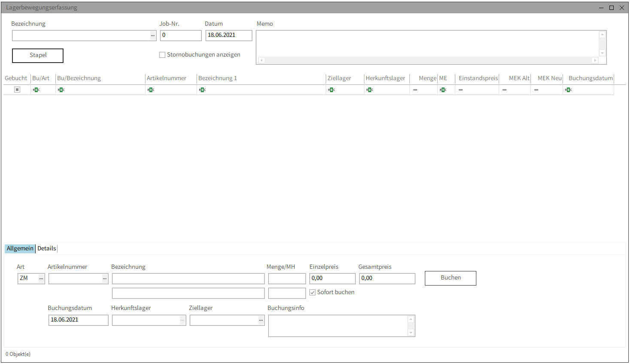Click the equals filter icon under MEK Neu

[x=536, y=90]
